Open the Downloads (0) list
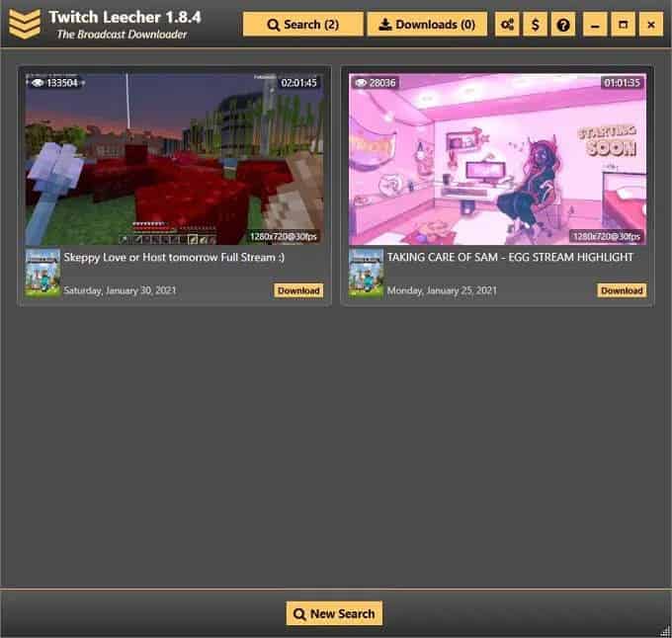Viewport: 672px width, 638px height. [427, 25]
